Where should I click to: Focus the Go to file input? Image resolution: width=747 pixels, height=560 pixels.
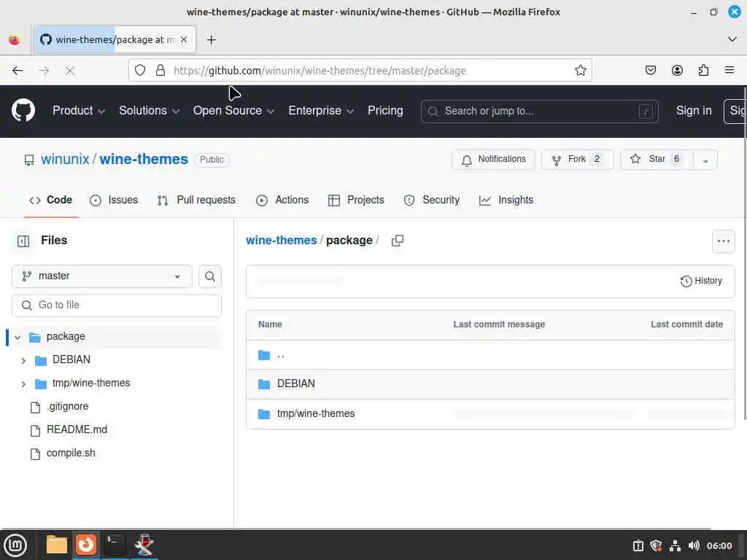[x=117, y=306]
